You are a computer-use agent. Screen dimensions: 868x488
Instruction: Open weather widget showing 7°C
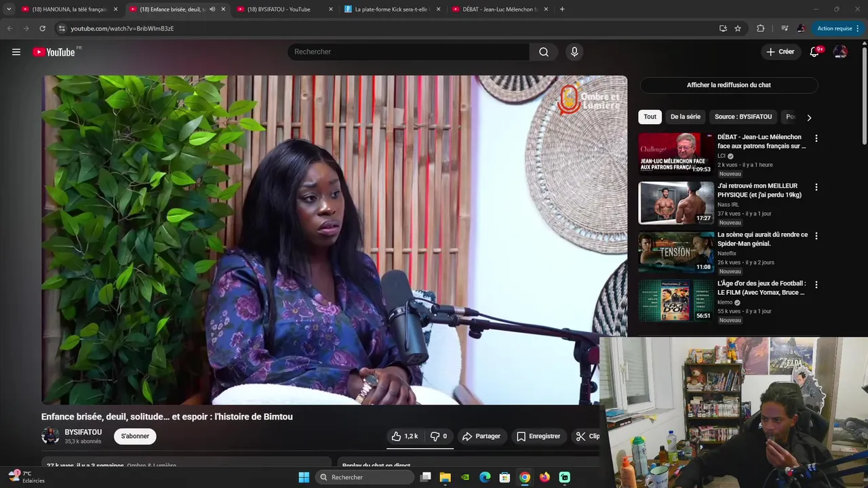27,477
